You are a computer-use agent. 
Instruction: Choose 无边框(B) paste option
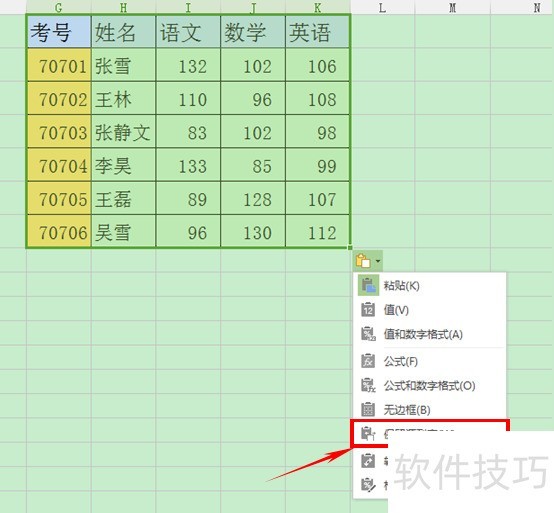pyautogui.click(x=430, y=410)
